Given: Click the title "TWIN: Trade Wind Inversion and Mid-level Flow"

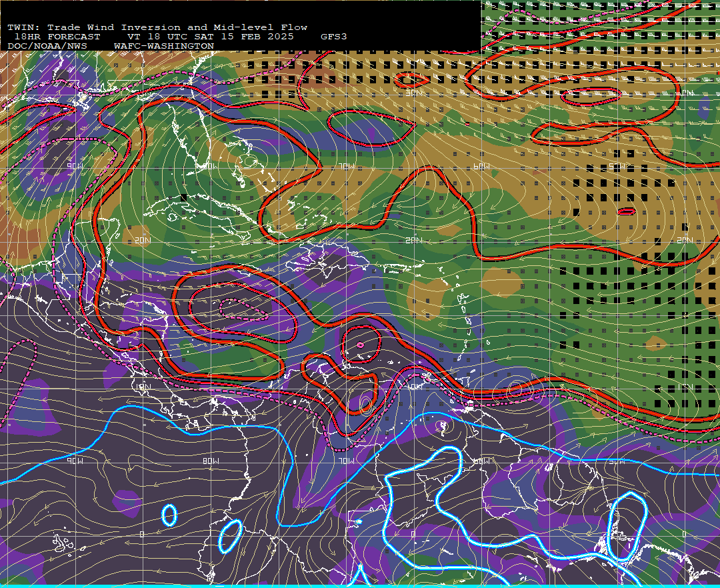Looking at the screenshot, I should [x=157, y=27].
